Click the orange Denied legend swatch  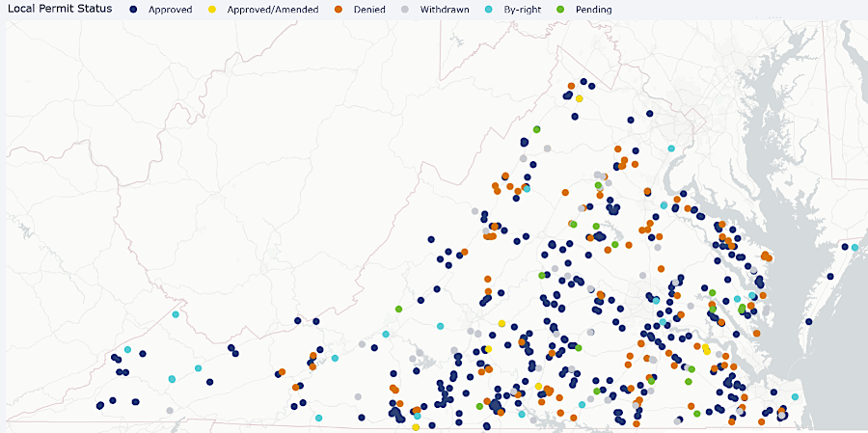click(339, 10)
